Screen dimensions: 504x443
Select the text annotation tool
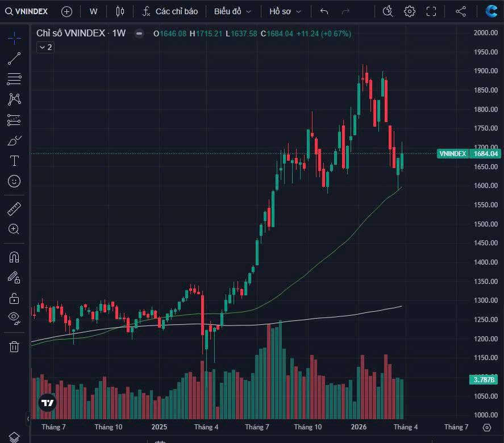coord(14,161)
